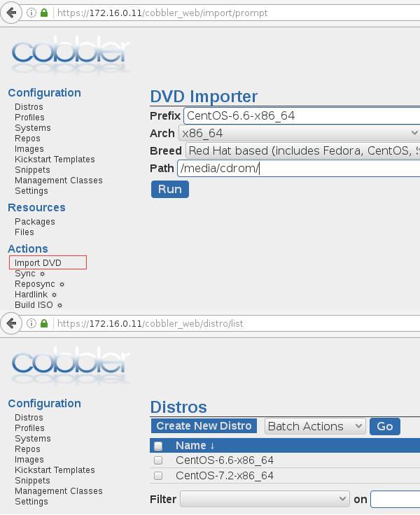
Task: Click the Go button
Action: (x=385, y=426)
